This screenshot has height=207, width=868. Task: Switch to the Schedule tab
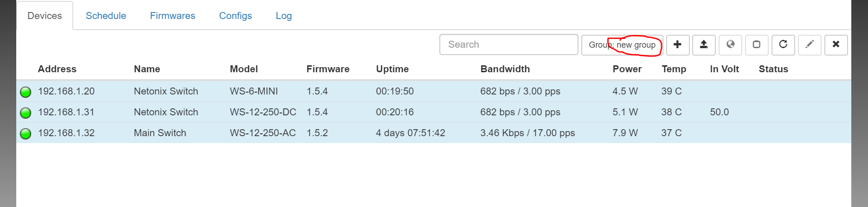106,16
